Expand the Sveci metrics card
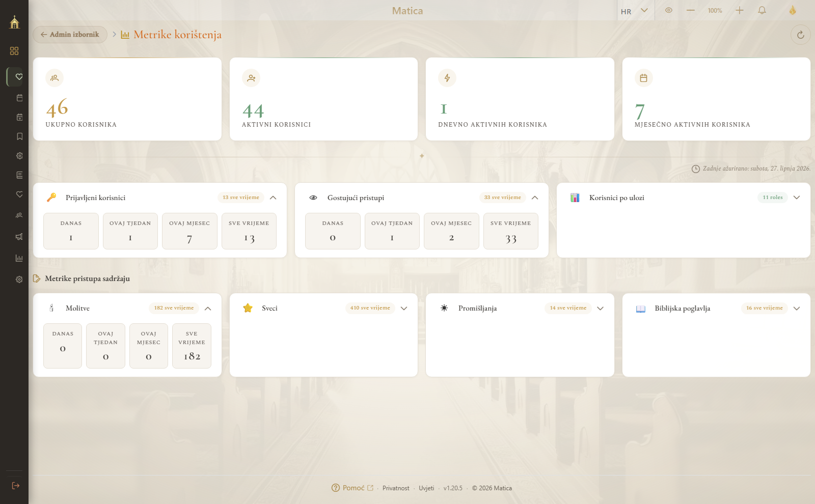815x504 pixels. [x=404, y=308]
